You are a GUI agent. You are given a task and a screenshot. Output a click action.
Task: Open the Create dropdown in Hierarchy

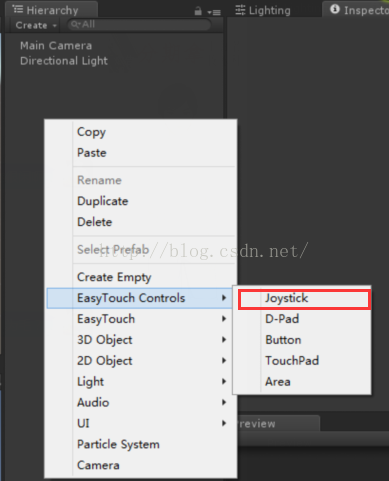(x=36, y=25)
